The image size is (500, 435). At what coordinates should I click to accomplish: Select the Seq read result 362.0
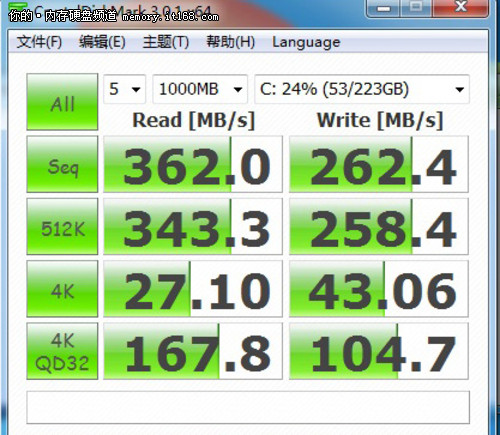point(193,164)
